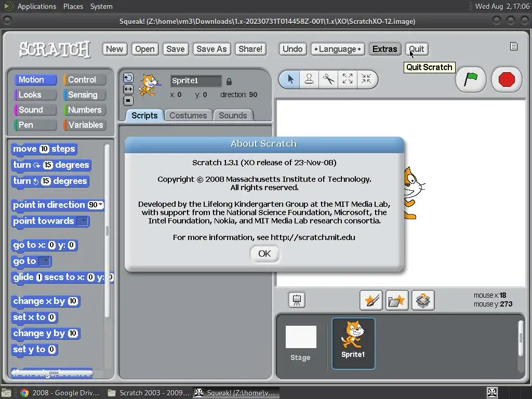Image resolution: width=532 pixels, height=399 pixels.
Task: Switch to presentation mode easel icon
Action: 297,300
